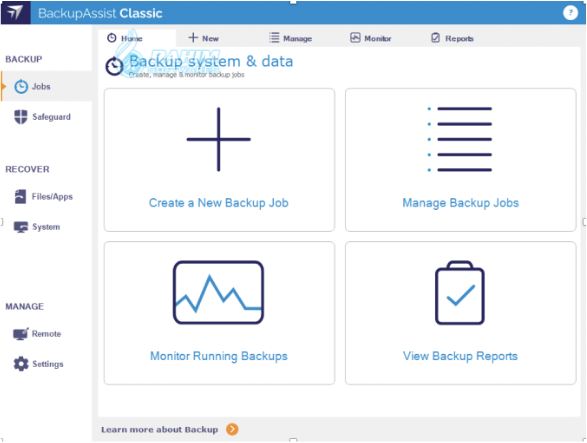Click the "Create, manage & monitor backup jobs" subtitle
This screenshot has width=587, height=443.
(x=186, y=75)
